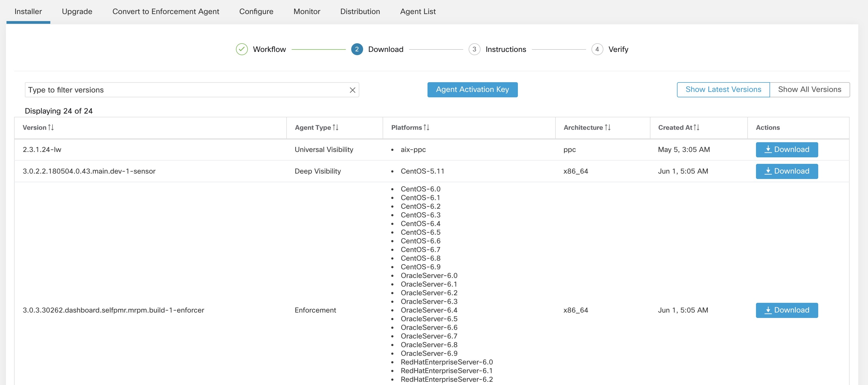Select step 2 Download circle
This screenshot has width=868, height=385.
pos(357,49)
